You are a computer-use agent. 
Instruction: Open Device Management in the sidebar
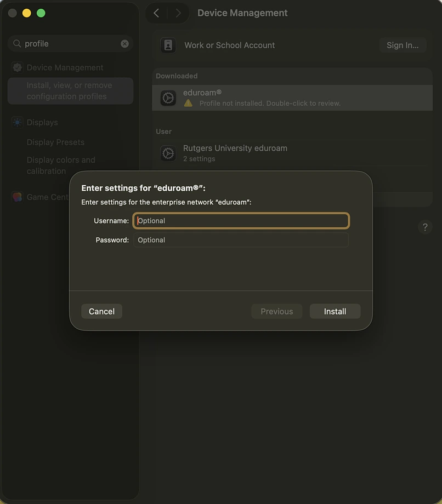point(70,67)
